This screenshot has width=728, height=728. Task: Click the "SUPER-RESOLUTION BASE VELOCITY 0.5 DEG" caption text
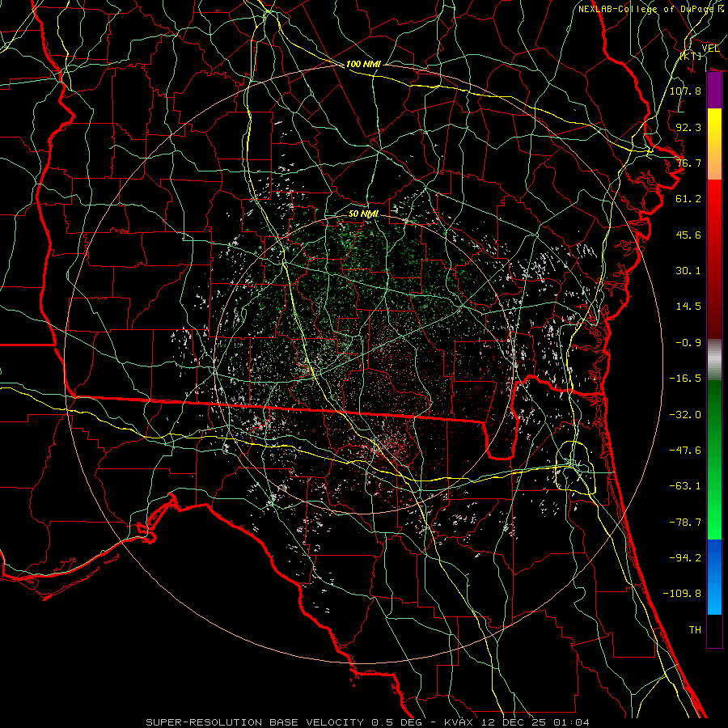(284, 722)
